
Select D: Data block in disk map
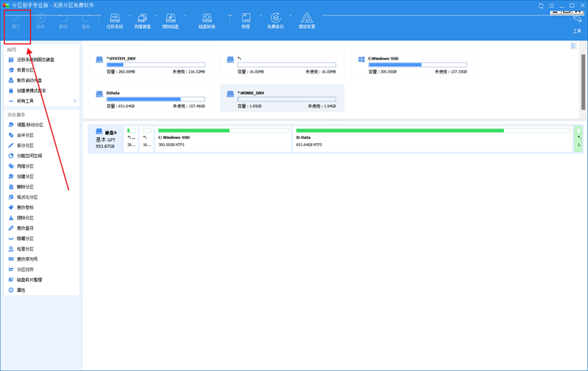(433, 139)
